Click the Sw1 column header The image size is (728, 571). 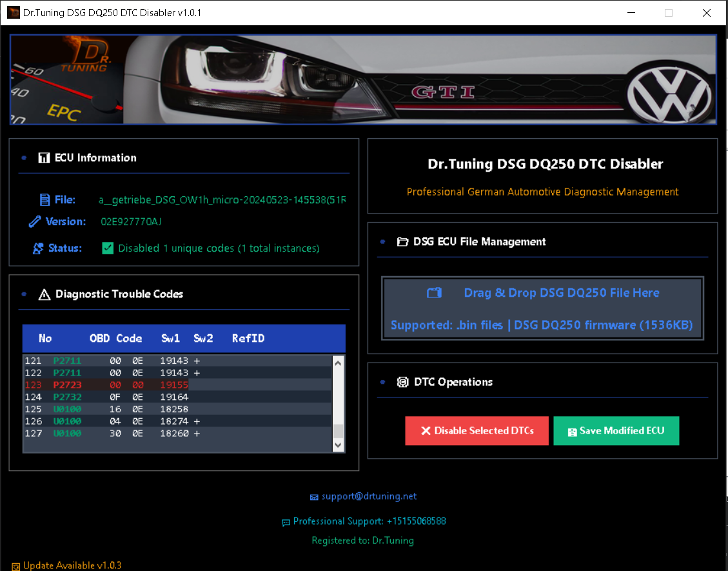pyautogui.click(x=170, y=338)
